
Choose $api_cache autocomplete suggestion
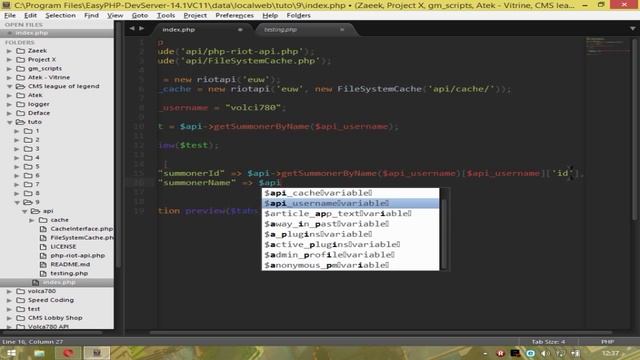(351, 193)
